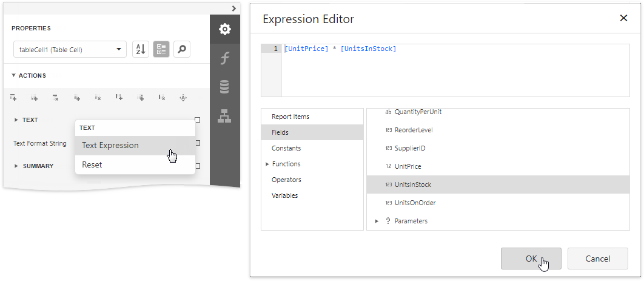
Task: Switch to categorized properties view
Action: (x=161, y=50)
